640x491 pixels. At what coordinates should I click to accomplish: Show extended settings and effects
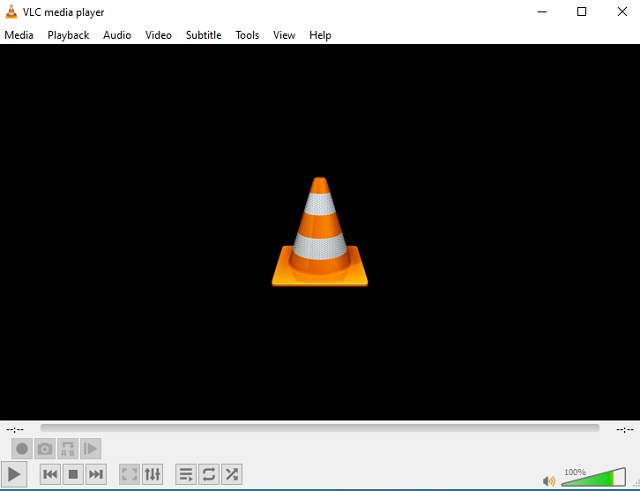pos(152,474)
